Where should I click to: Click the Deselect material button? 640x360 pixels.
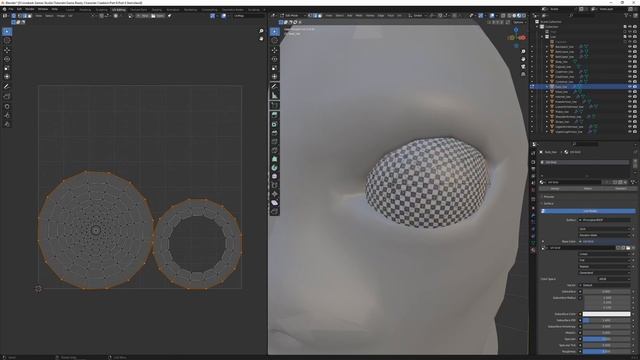(620, 189)
